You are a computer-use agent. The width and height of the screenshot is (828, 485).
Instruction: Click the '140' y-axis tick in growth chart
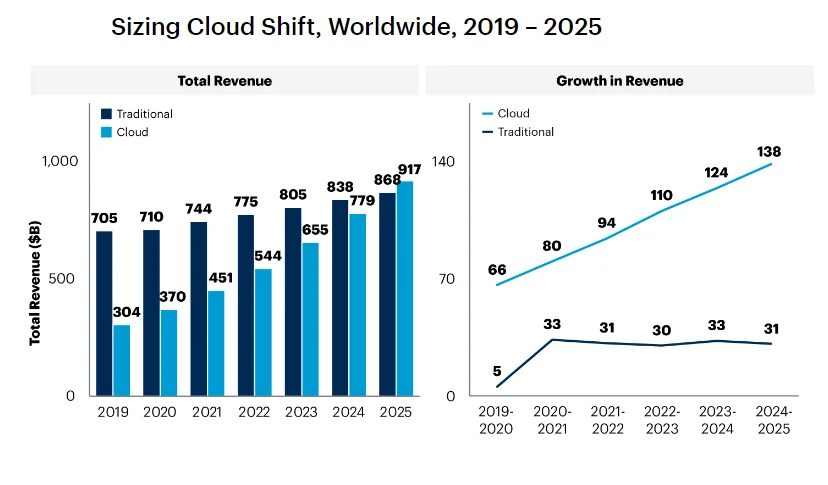click(x=443, y=162)
